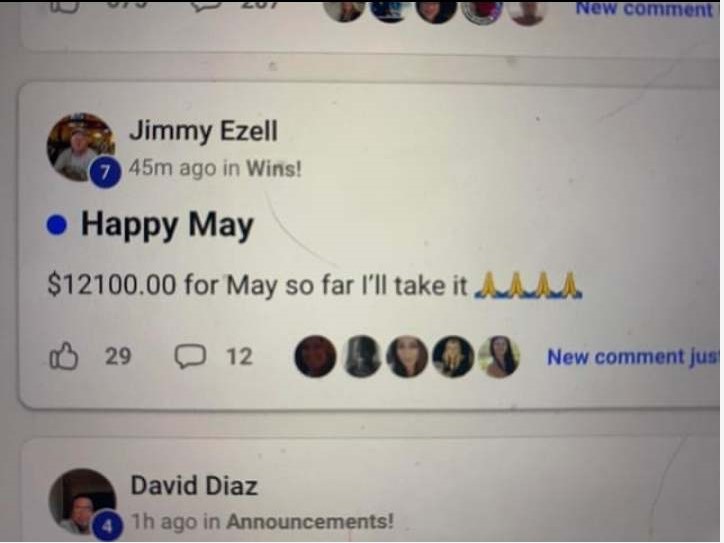
Task: Open the Jimmy Ezell name link
Action: (204, 131)
